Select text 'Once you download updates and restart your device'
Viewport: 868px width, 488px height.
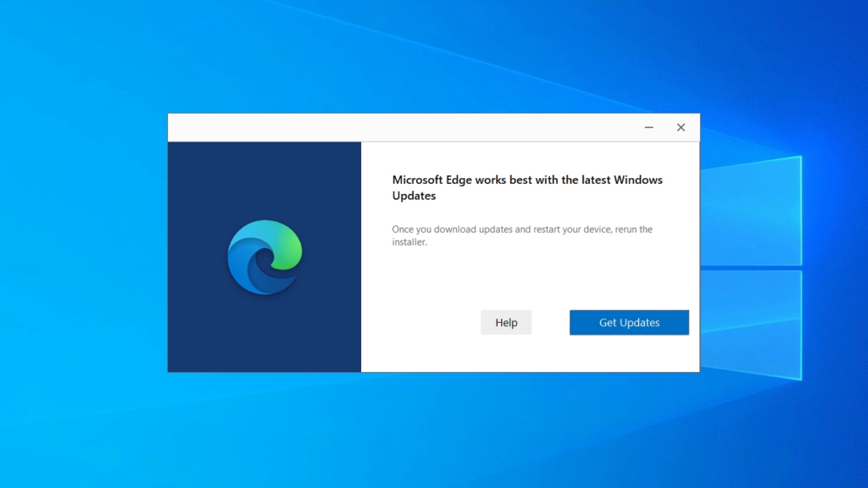[x=501, y=229]
